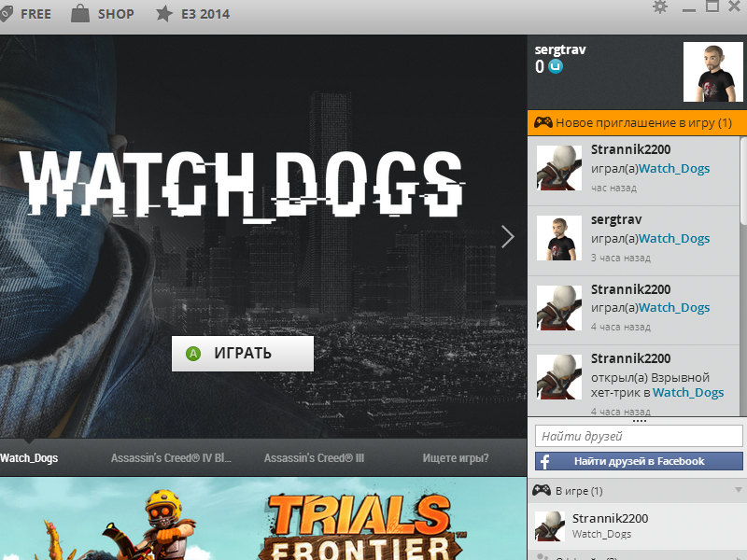The image size is (747, 560).
Task: Click the sergtrav profile avatar at top right
Action: pos(712,72)
